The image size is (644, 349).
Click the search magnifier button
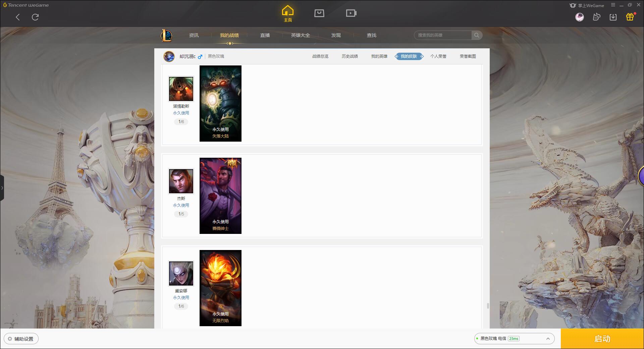(477, 35)
